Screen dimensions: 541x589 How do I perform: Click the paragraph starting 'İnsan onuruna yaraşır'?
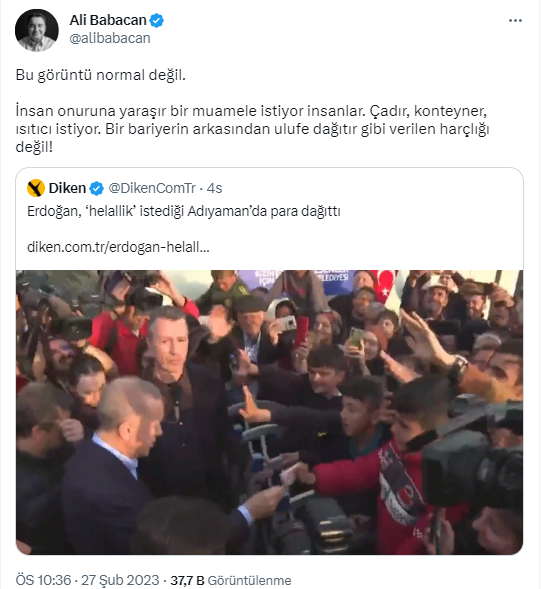252,129
